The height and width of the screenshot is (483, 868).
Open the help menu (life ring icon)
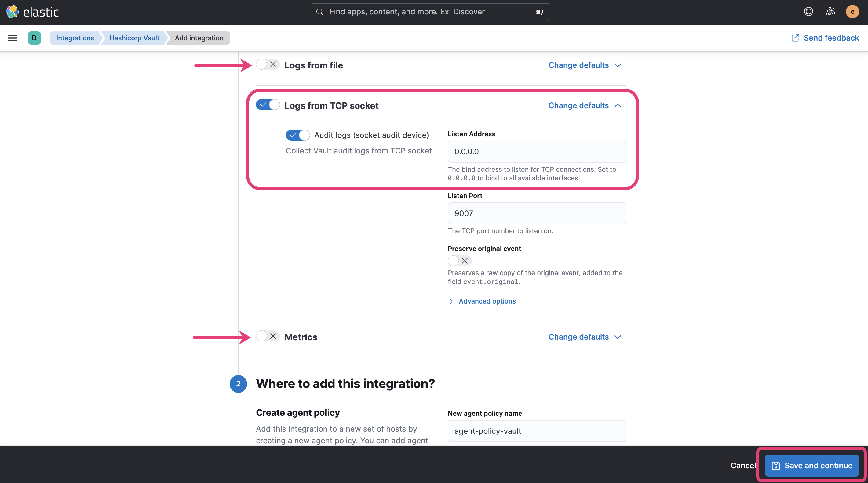click(808, 12)
